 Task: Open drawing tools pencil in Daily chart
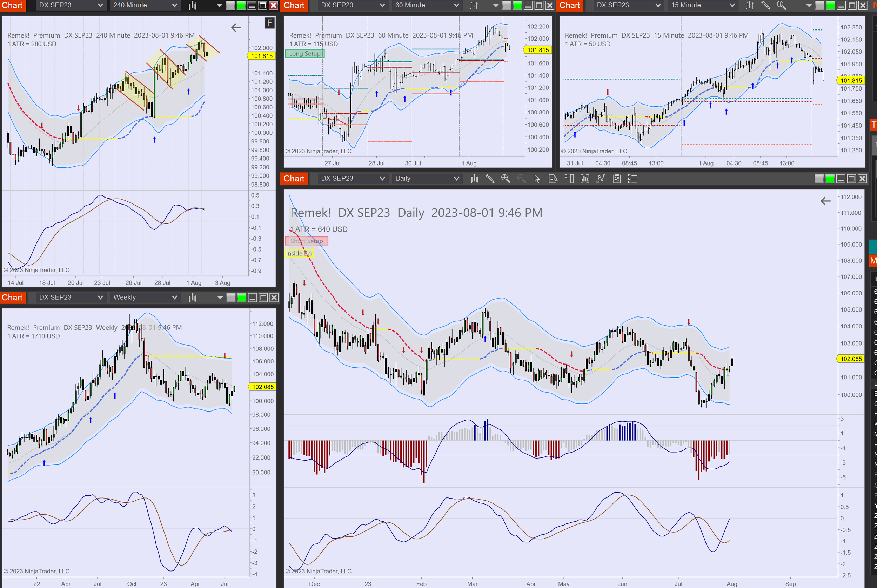click(490, 179)
